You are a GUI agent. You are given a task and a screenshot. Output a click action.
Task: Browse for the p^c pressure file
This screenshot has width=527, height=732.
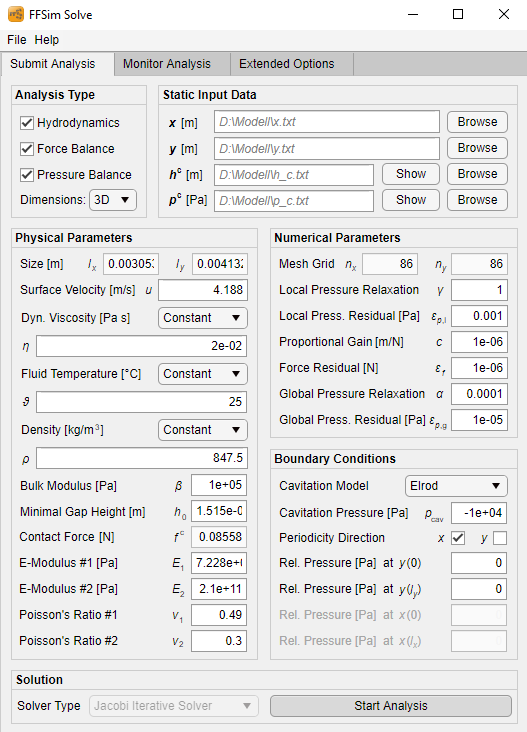(x=477, y=200)
